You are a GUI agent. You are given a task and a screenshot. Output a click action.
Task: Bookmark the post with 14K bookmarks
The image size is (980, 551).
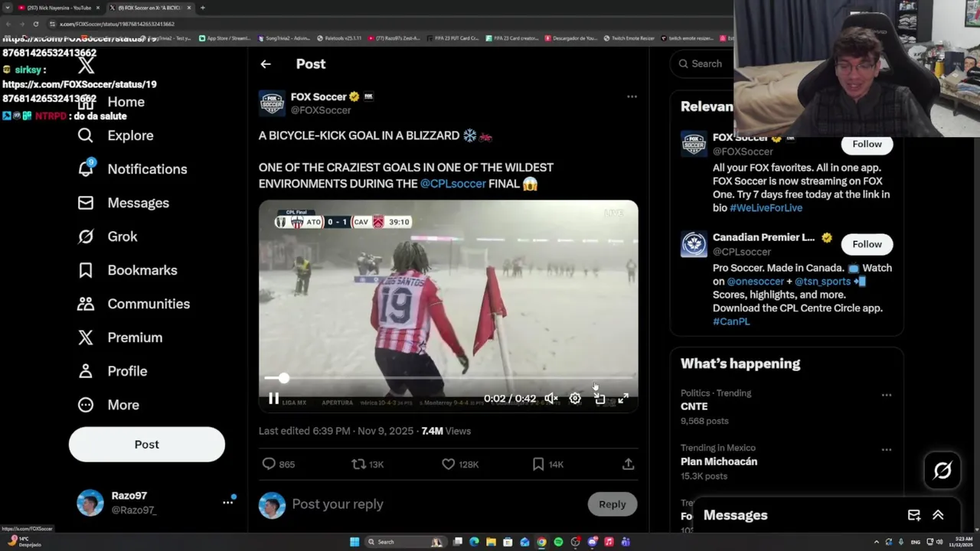538,464
